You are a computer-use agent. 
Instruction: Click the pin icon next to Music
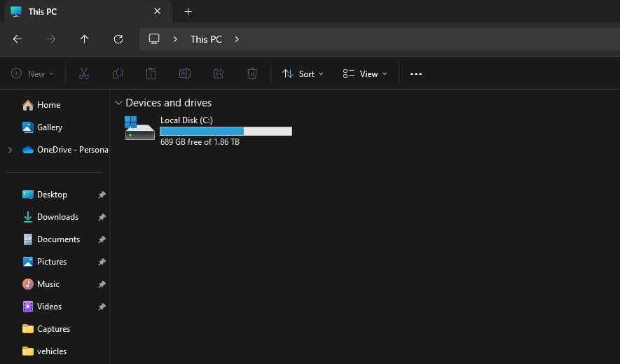coord(102,284)
